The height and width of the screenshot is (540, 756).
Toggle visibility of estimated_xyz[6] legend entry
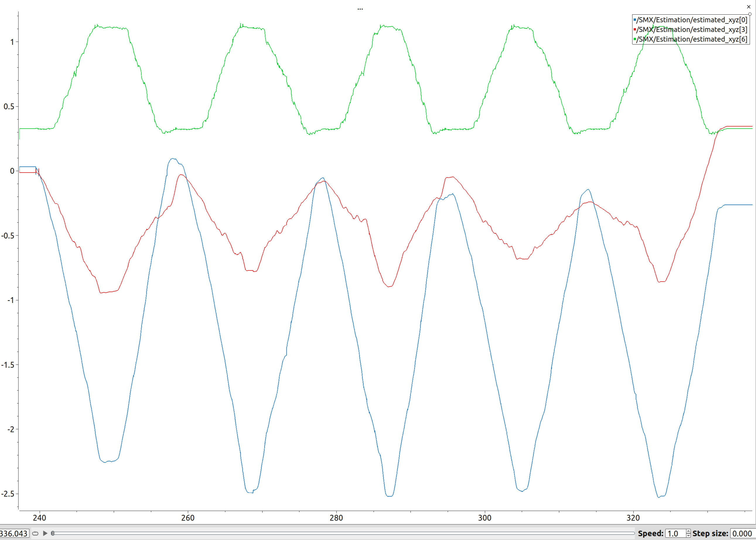click(x=692, y=39)
